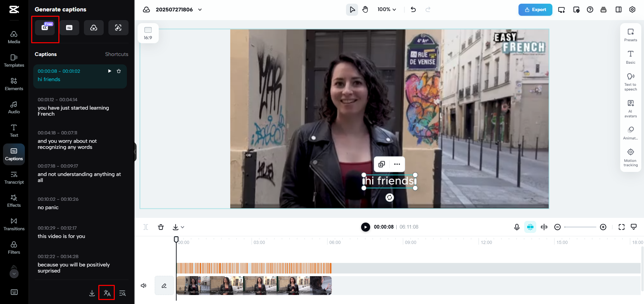Open the Effects panel in the sidebar
Image resolution: width=644 pixels, height=304 pixels.
(x=14, y=200)
